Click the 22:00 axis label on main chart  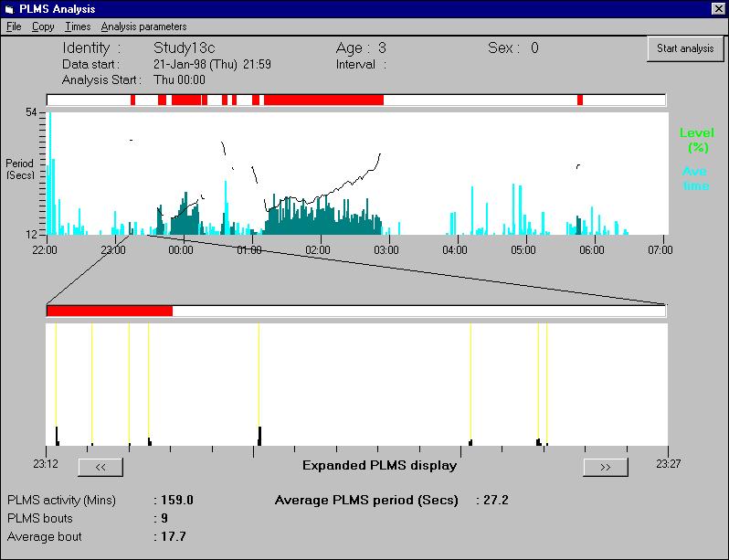coord(45,249)
